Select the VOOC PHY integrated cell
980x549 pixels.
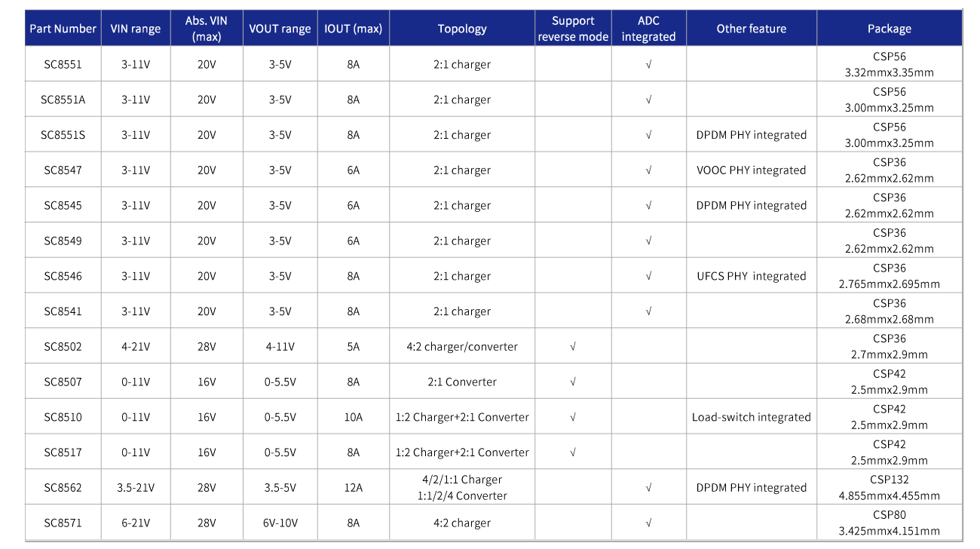click(752, 170)
